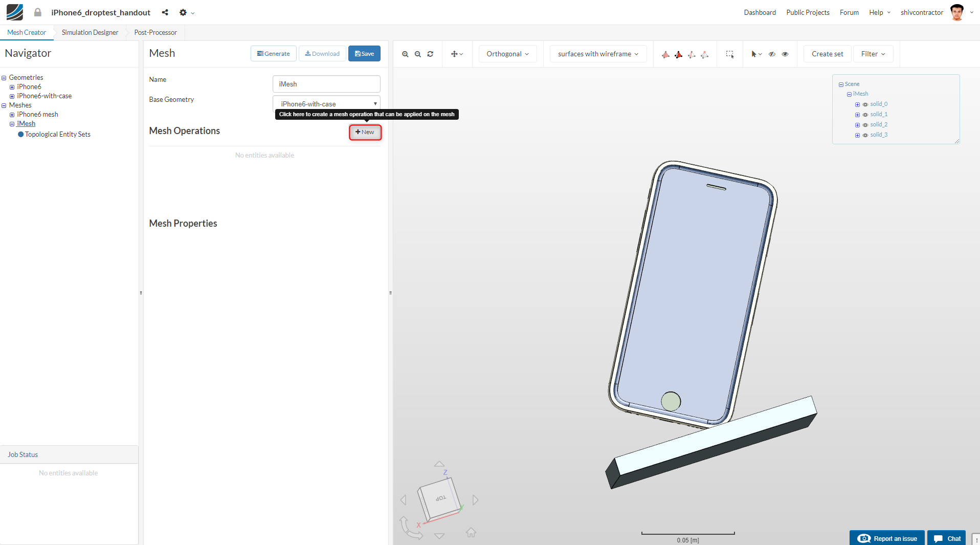
Task: Zoom in on the 3D viewer
Action: tap(405, 54)
